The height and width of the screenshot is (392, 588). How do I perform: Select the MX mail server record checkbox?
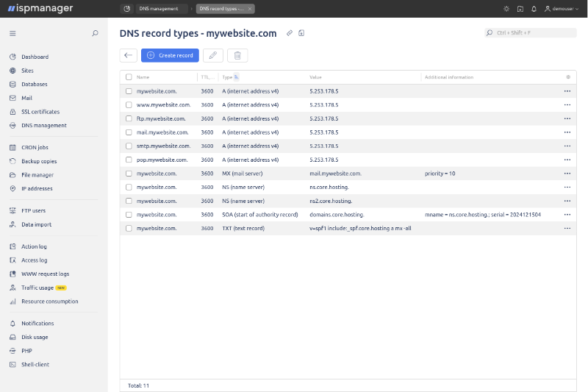(x=129, y=174)
